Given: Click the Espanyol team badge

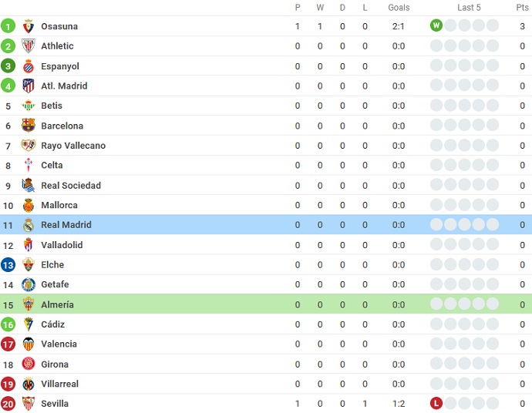Looking at the screenshot, I should [29, 66].
